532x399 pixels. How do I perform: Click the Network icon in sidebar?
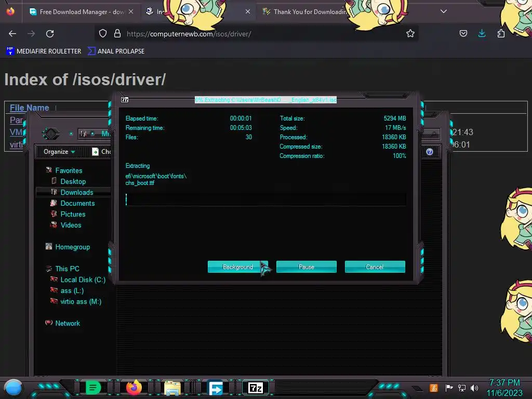49,323
